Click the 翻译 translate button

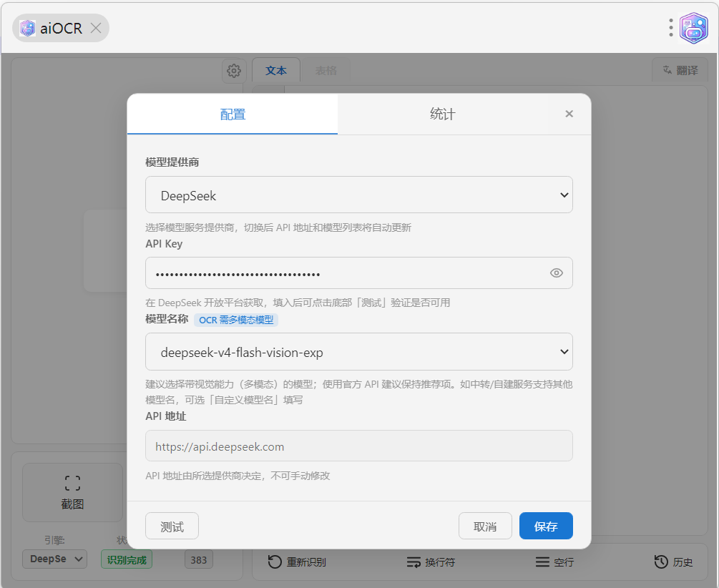tap(680, 70)
